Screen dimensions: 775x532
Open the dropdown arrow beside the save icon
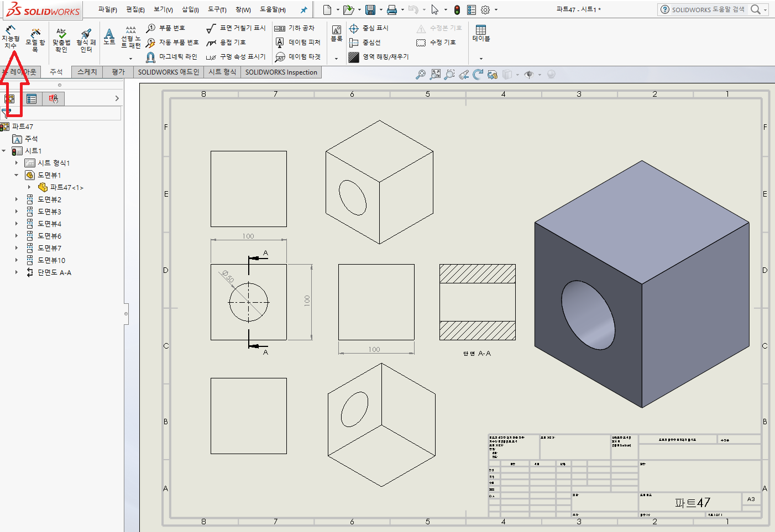tap(381, 9)
